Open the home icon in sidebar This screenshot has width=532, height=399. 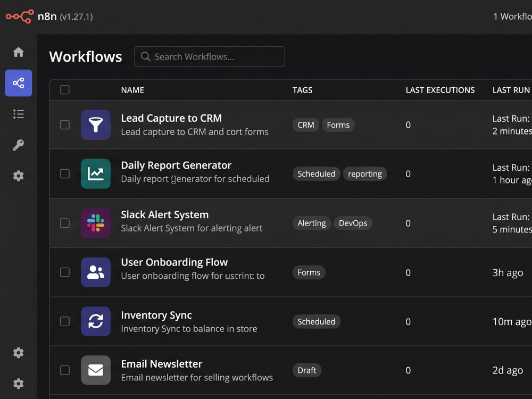click(18, 52)
